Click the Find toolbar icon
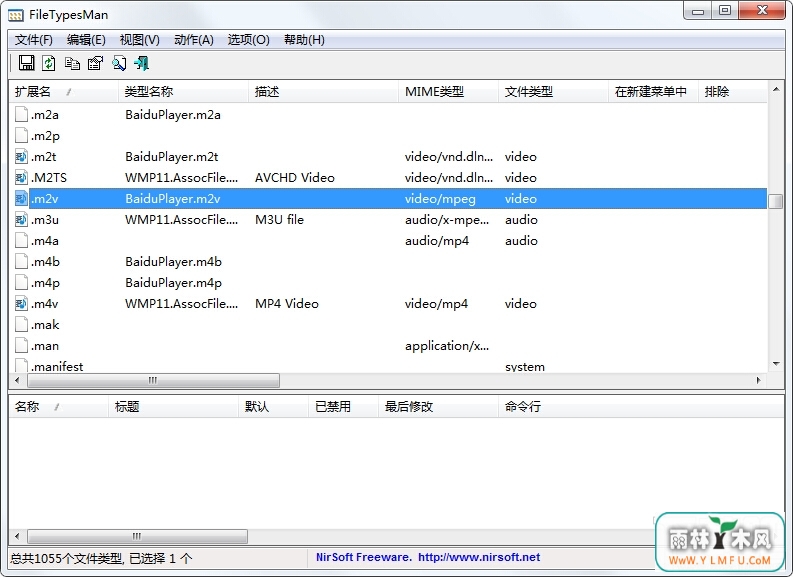The width and height of the screenshot is (793, 577). click(119, 63)
